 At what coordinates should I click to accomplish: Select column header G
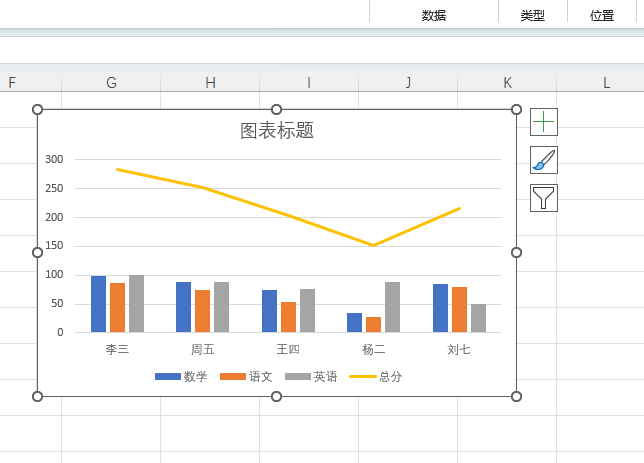(x=111, y=83)
